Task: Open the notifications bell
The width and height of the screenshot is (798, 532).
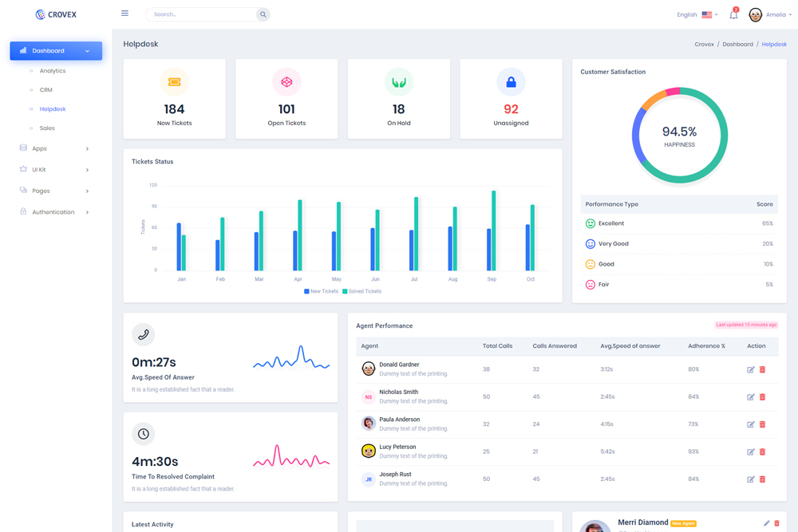Action: click(733, 14)
